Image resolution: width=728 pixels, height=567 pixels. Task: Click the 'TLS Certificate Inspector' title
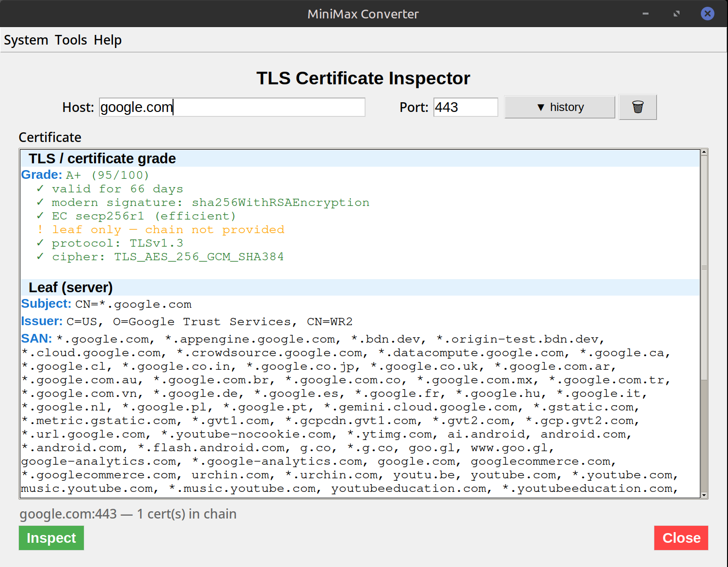364,79
